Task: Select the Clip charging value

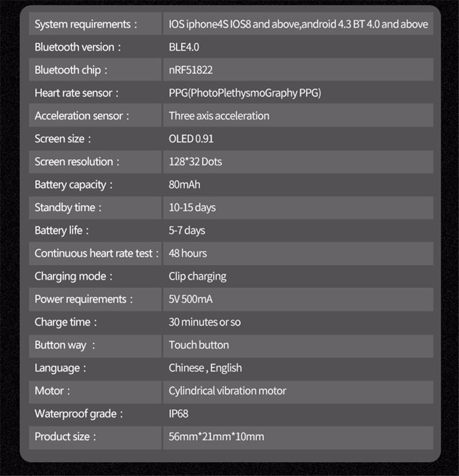Action: 198,277
